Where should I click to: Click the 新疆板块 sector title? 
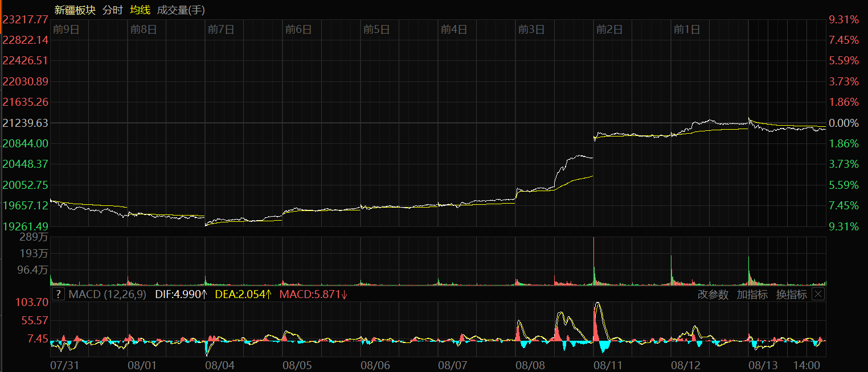tap(75, 10)
